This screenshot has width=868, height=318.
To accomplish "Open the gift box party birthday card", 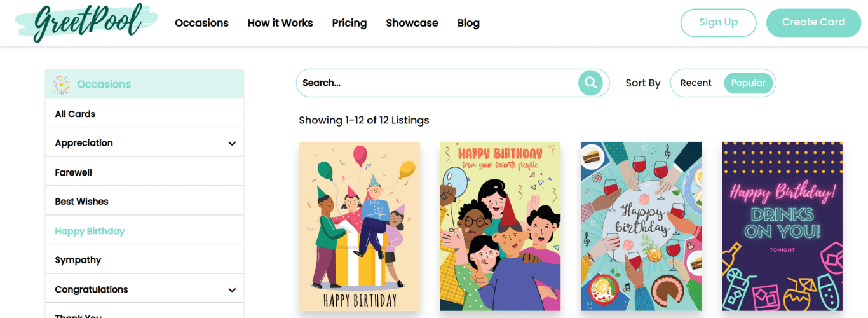I will [x=360, y=226].
